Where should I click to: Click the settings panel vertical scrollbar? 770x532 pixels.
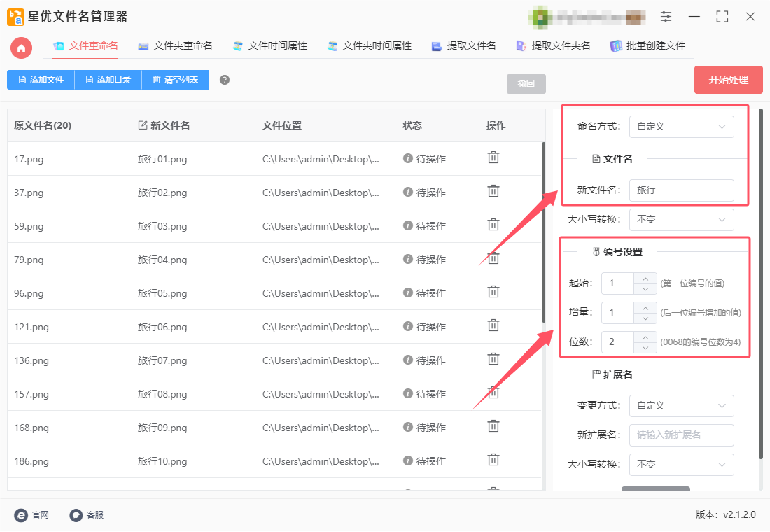pos(761,284)
